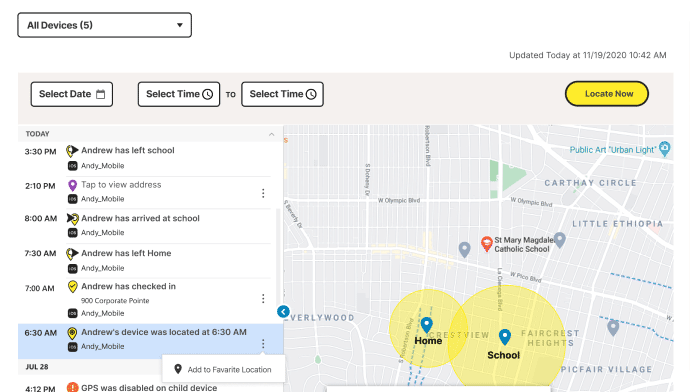Open the start Select Time picker
The image size is (690, 392).
click(179, 94)
